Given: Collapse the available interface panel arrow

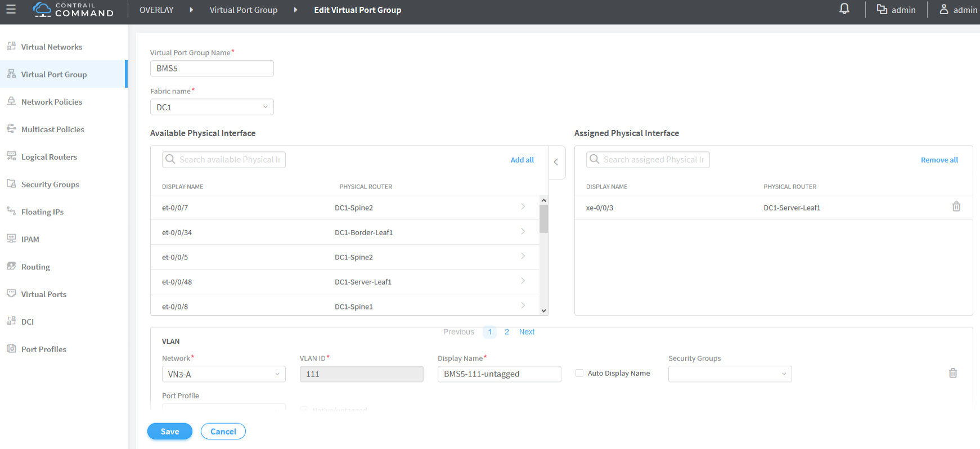Looking at the screenshot, I should pos(556,162).
